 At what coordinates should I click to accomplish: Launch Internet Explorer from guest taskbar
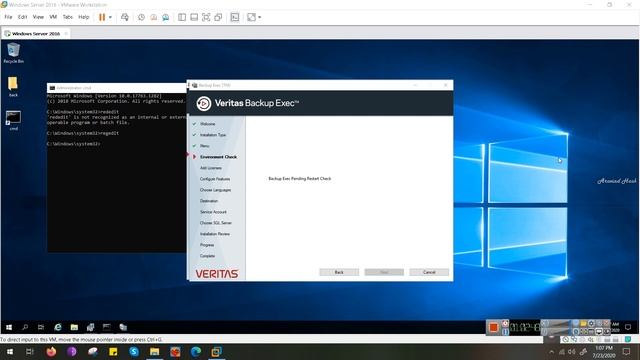click(58, 327)
